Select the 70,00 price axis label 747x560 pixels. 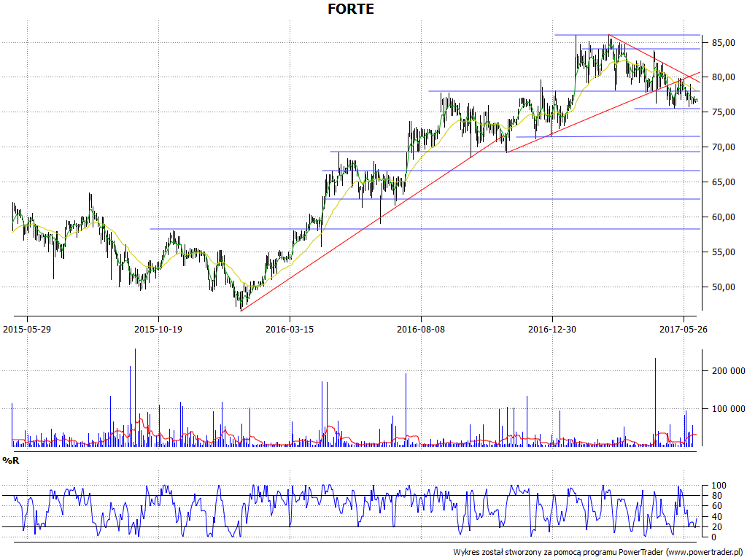pyautogui.click(x=723, y=147)
